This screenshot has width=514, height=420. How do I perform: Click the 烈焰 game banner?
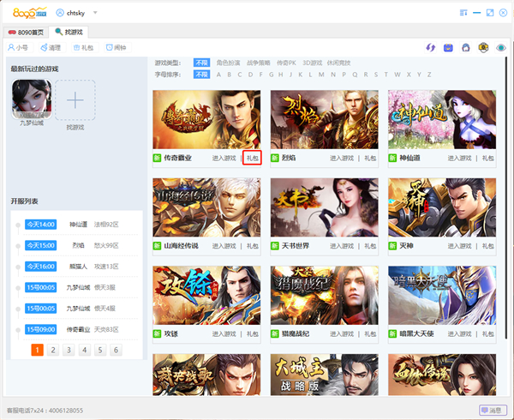pos(324,119)
